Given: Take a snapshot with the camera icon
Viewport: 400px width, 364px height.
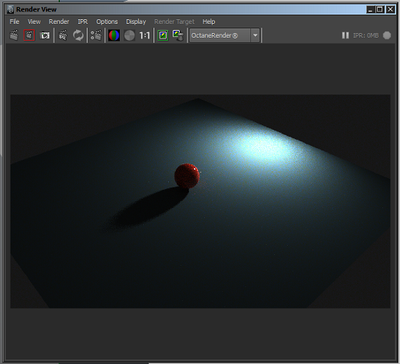Looking at the screenshot, I should pos(45,35).
